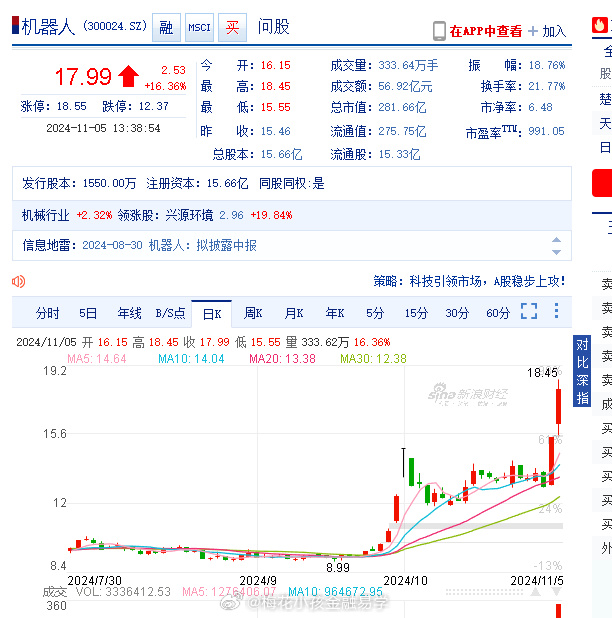This screenshot has height=618, width=612.
Task: Click the stock name 机器人
Action: tap(48, 27)
